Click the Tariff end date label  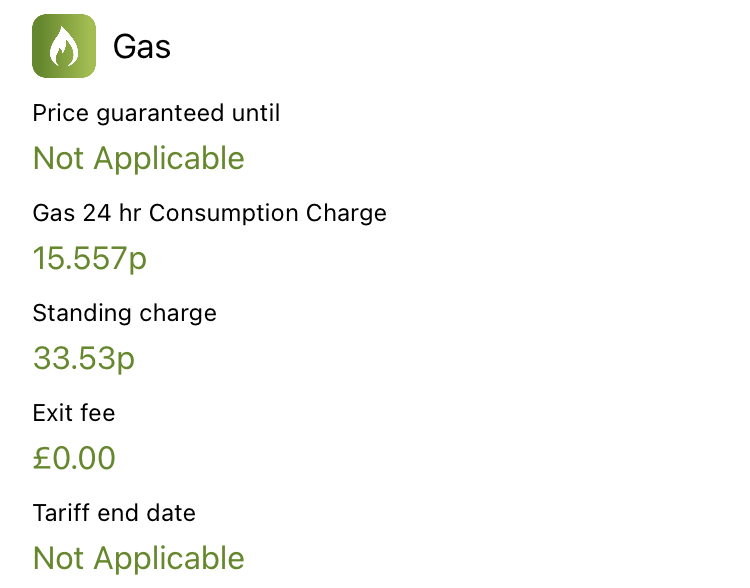pos(114,513)
